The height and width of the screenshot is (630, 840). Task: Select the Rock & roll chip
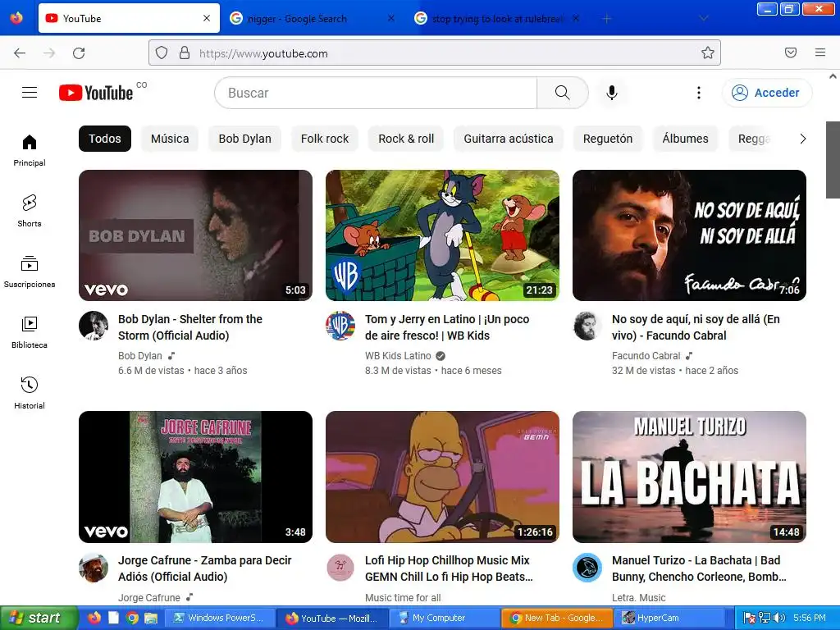tap(406, 139)
